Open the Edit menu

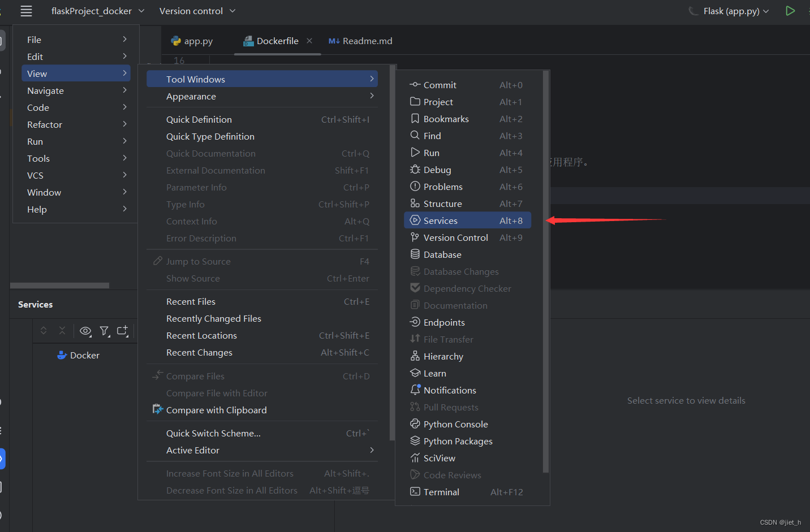(76, 57)
